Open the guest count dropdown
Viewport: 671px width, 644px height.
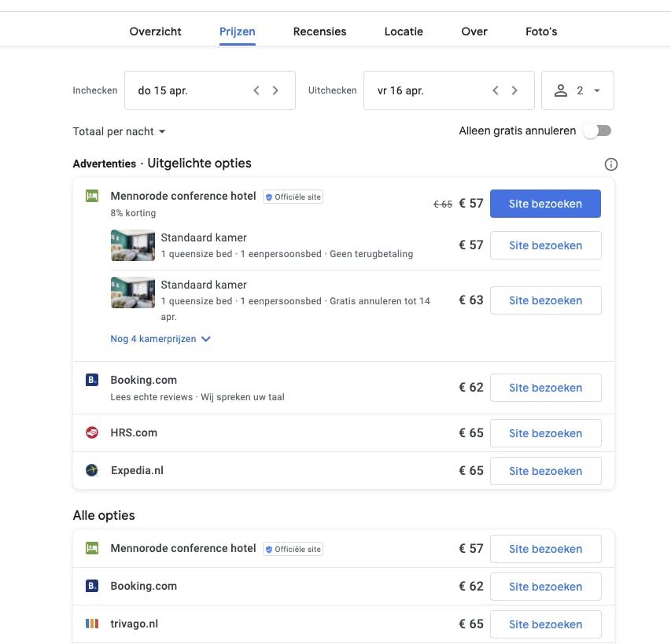(577, 90)
